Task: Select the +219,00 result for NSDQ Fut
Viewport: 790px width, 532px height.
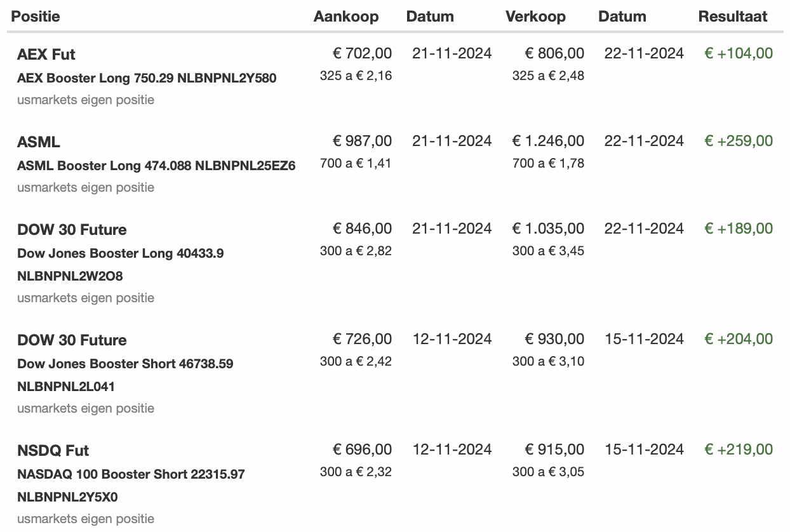Action: tap(739, 449)
